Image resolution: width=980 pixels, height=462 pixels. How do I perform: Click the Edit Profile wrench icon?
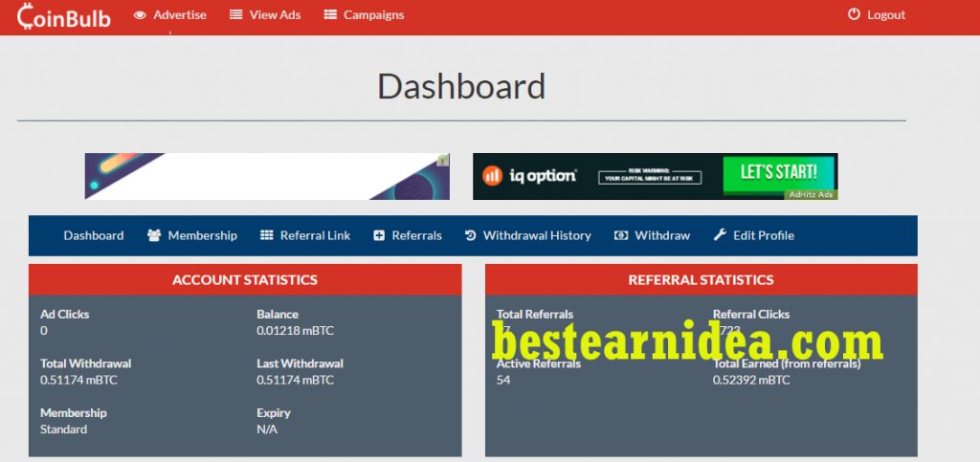click(x=720, y=235)
